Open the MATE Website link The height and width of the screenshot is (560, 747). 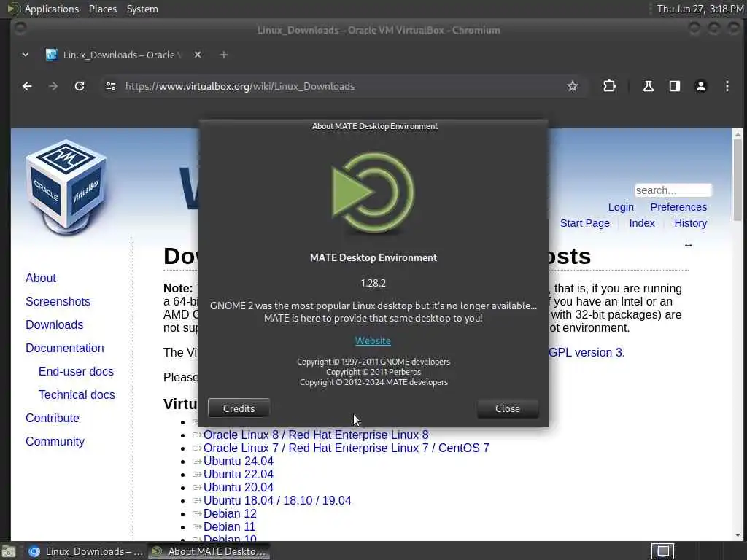(x=373, y=341)
